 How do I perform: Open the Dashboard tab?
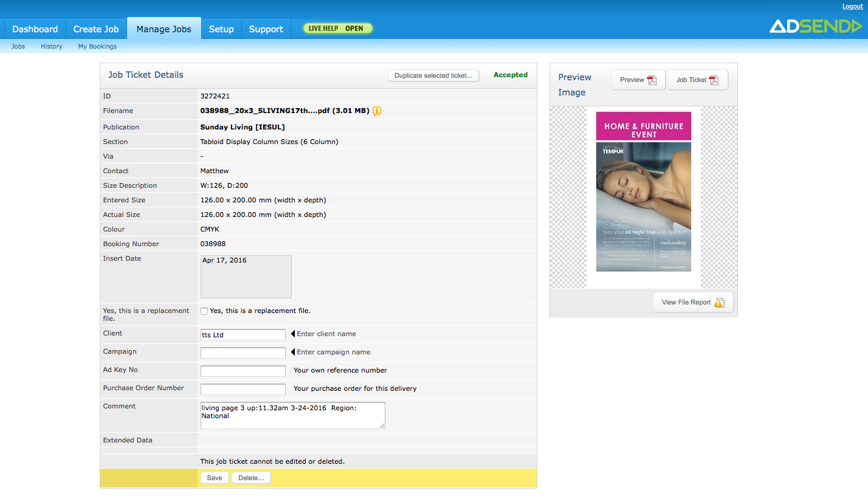point(35,29)
